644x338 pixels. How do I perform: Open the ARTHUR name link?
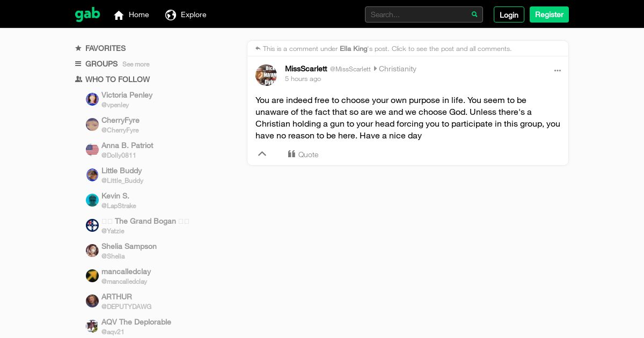pos(116,297)
